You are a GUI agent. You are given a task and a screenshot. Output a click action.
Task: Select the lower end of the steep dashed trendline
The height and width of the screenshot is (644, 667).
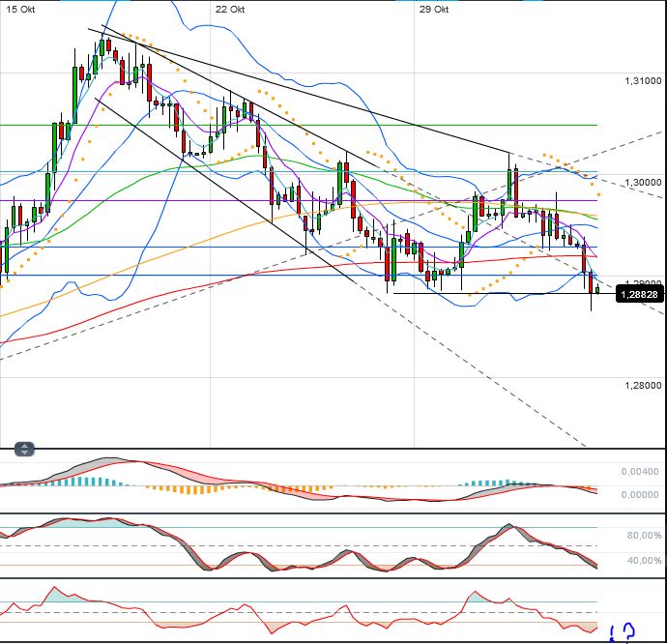584,444
